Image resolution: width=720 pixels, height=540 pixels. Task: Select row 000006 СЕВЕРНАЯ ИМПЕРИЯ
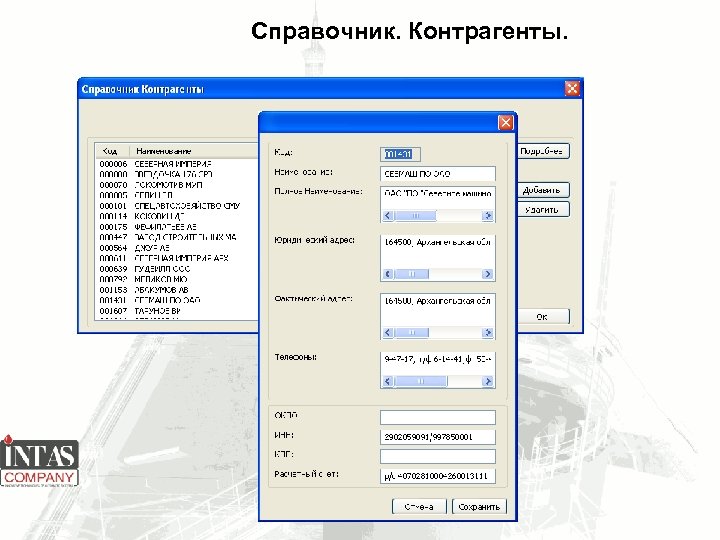(178, 164)
